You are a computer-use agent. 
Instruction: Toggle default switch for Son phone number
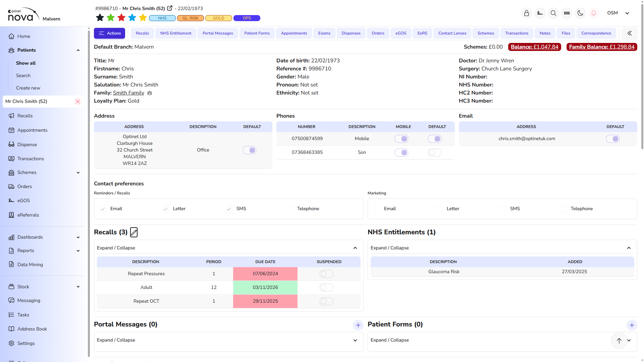(434, 153)
